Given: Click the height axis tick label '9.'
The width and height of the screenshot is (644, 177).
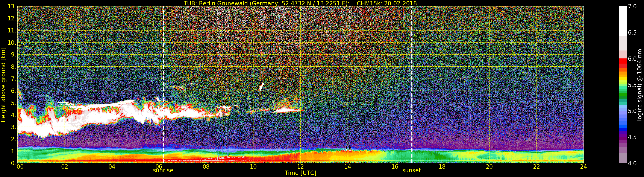Looking at the screenshot, I should pos(14,55).
